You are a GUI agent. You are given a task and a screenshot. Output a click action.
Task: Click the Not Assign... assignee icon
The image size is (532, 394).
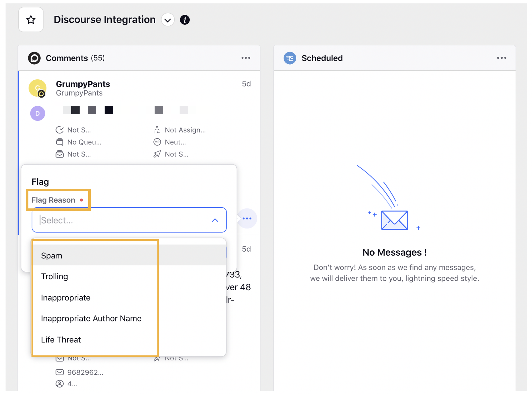point(157,130)
